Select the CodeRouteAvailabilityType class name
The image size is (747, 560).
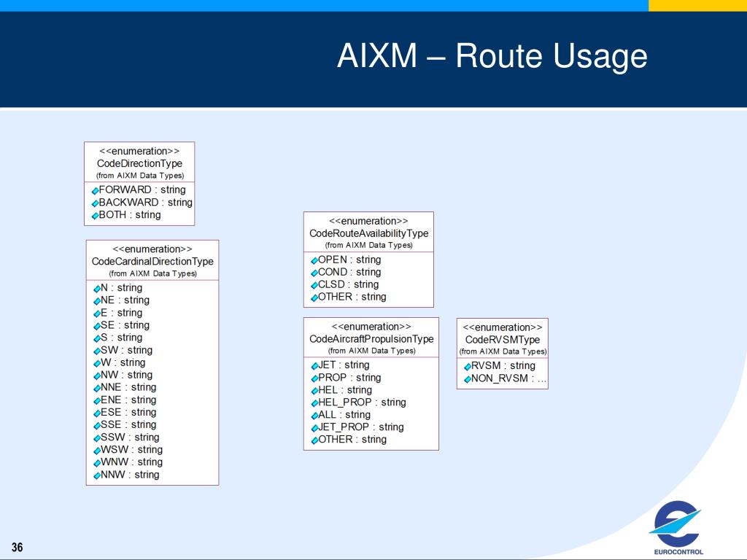368,233
